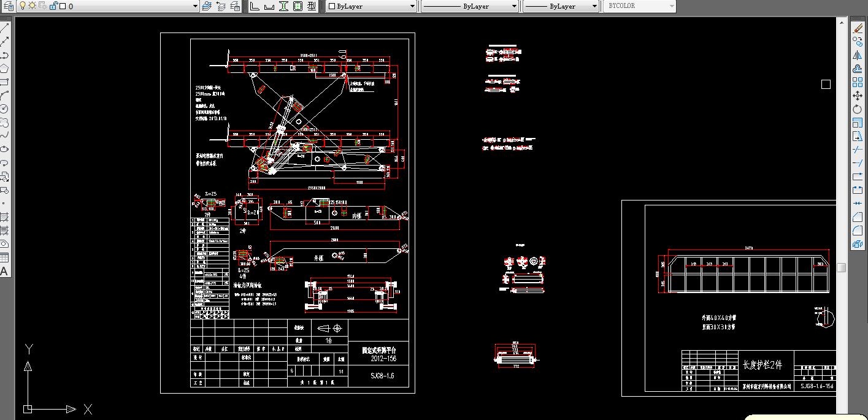868x420 pixels.
Task: Select the Arc tool
Action: pos(4,96)
